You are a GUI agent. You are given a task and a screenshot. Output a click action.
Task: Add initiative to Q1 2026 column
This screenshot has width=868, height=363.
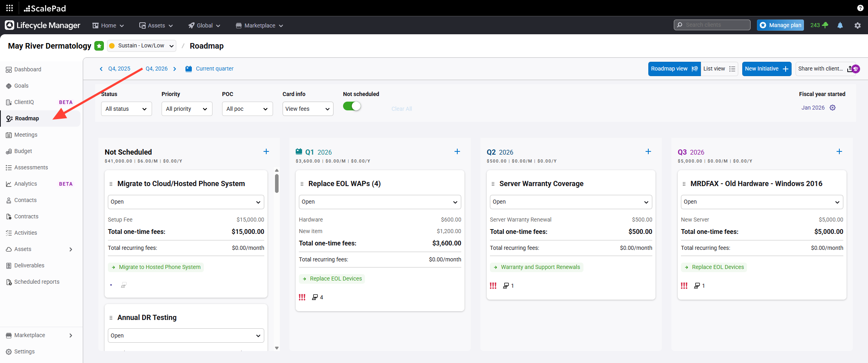pos(457,151)
